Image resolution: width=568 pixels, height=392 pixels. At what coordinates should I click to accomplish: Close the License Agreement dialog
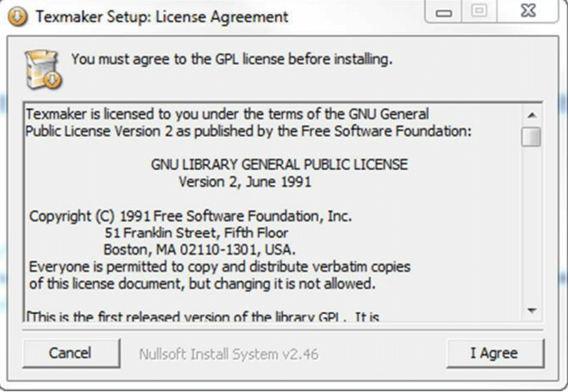pos(527,11)
